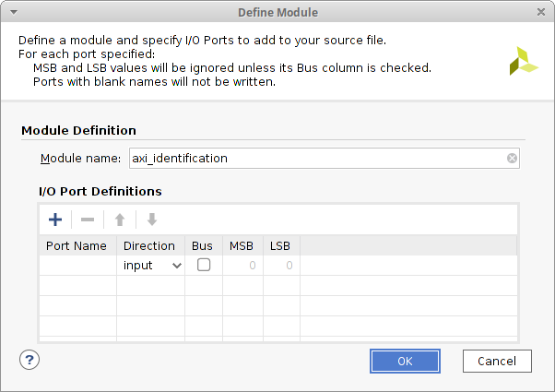Click the Xilinx logo in the header
The height and width of the screenshot is (392, 555).
524,60
